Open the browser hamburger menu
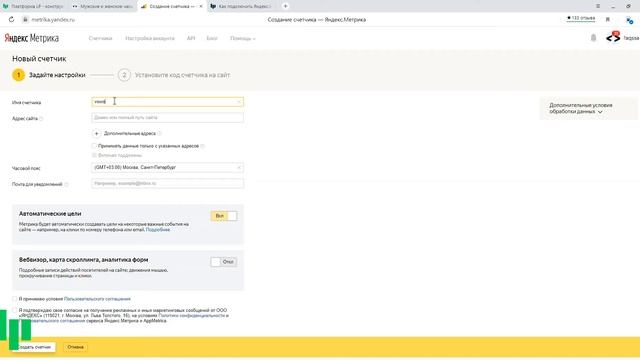The width and height of the screenshot is (640, 360). [598, 6]
